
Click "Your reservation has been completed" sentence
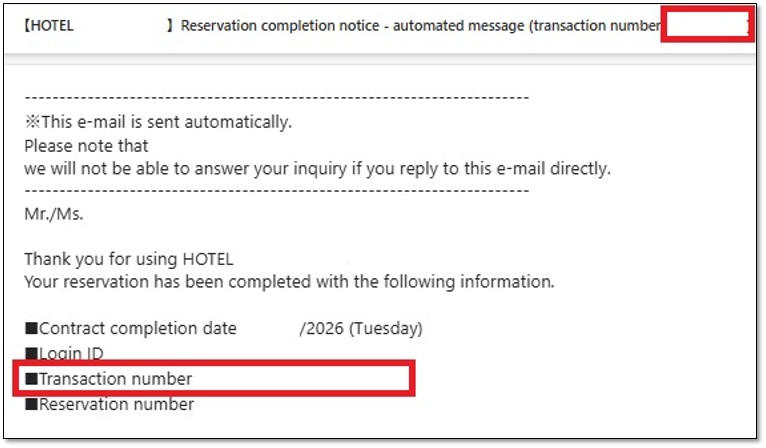(289, 281)
